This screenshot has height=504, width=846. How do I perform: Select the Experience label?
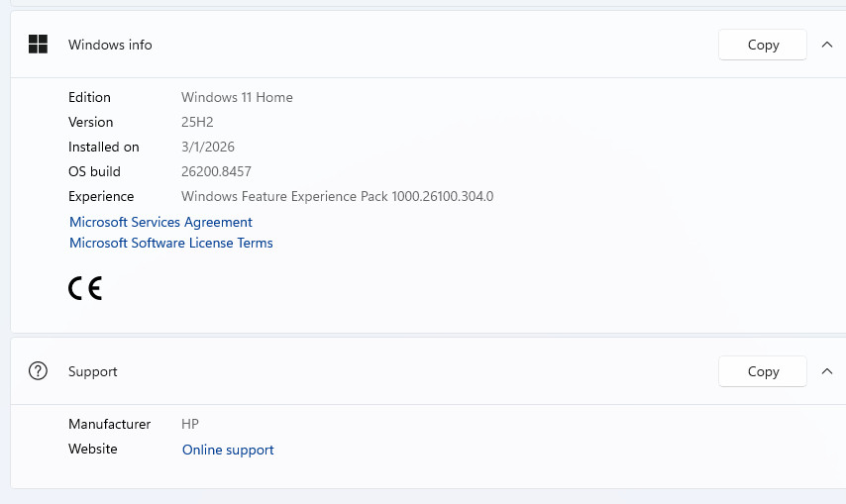pyautogui.click(x=101, y=196)
